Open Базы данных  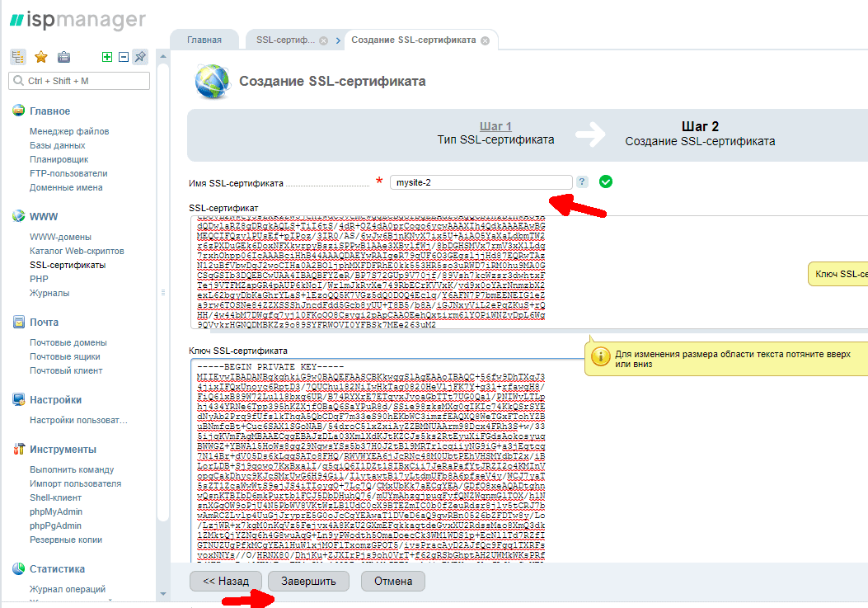click(58, 145)
